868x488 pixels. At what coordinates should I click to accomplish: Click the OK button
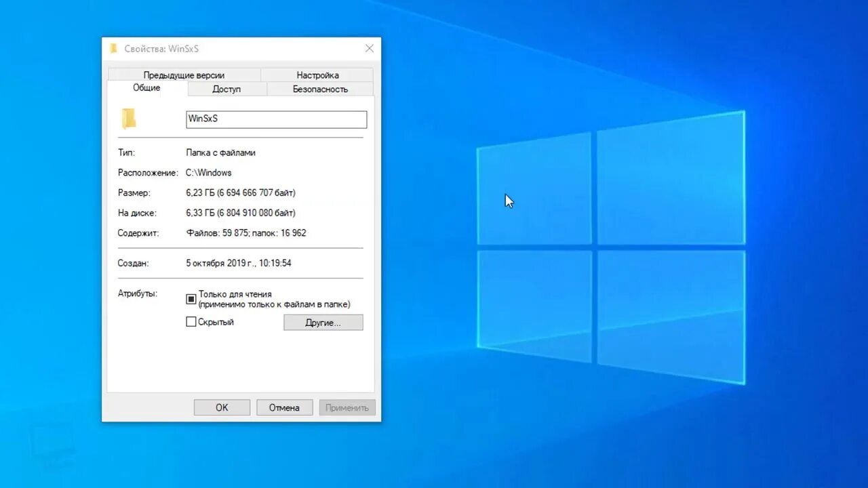coord(222,407)
